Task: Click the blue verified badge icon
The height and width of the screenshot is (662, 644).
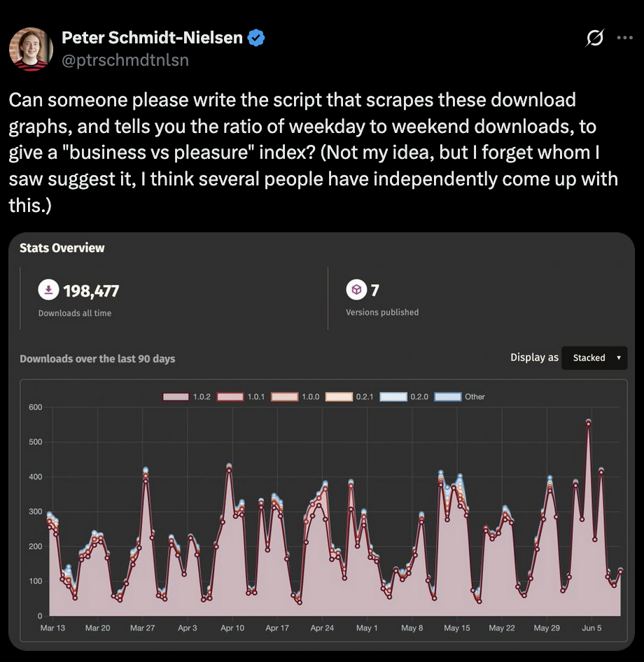Action: click(x=256, y=38)
